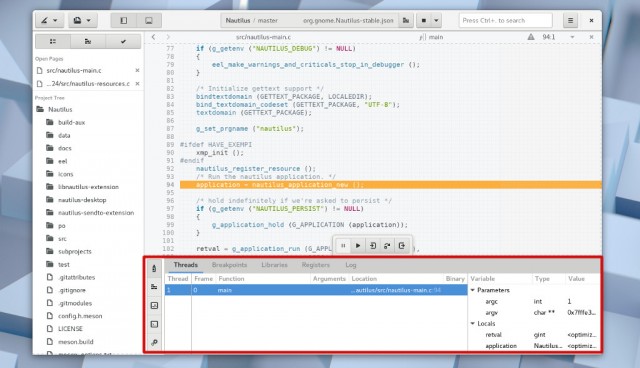Click the step into debugger icon
This screenshot has width=640, height=368.
(373, 246)
